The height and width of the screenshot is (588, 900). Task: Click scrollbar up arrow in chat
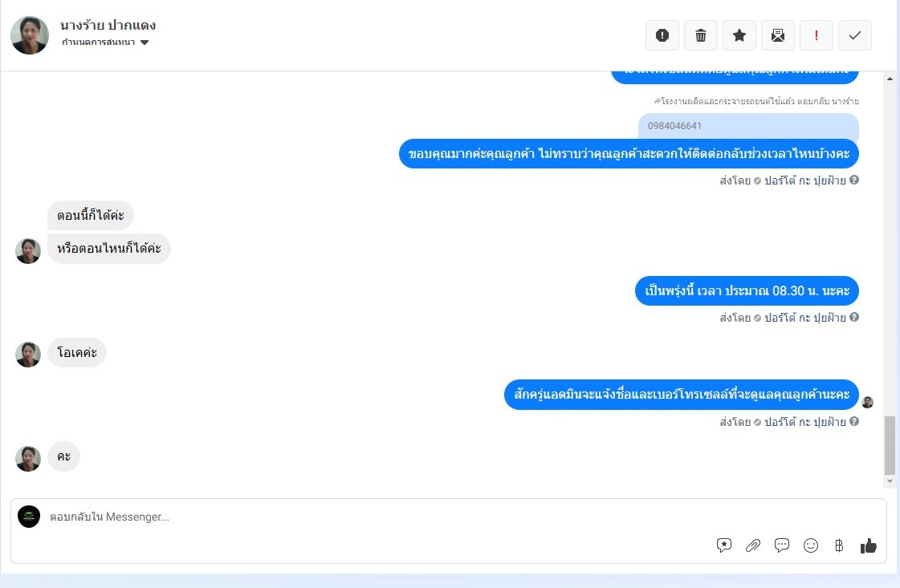click(890, 79)
